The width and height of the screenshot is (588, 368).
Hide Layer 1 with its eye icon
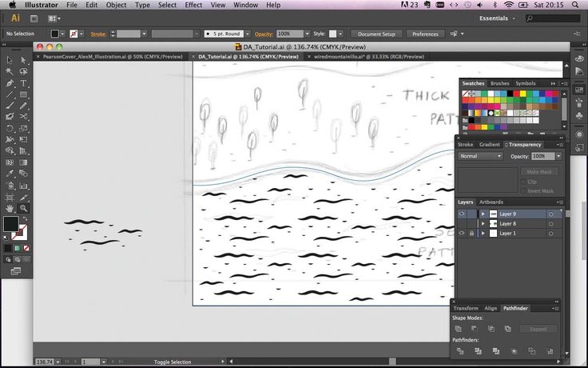click(462, 233)
